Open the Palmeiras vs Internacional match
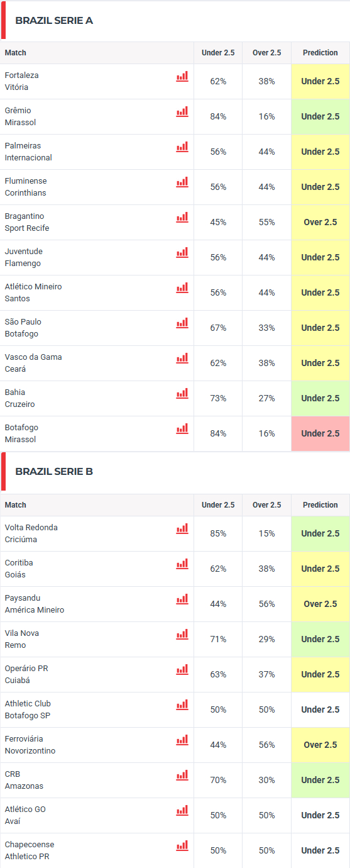 (x=28, y=152)
